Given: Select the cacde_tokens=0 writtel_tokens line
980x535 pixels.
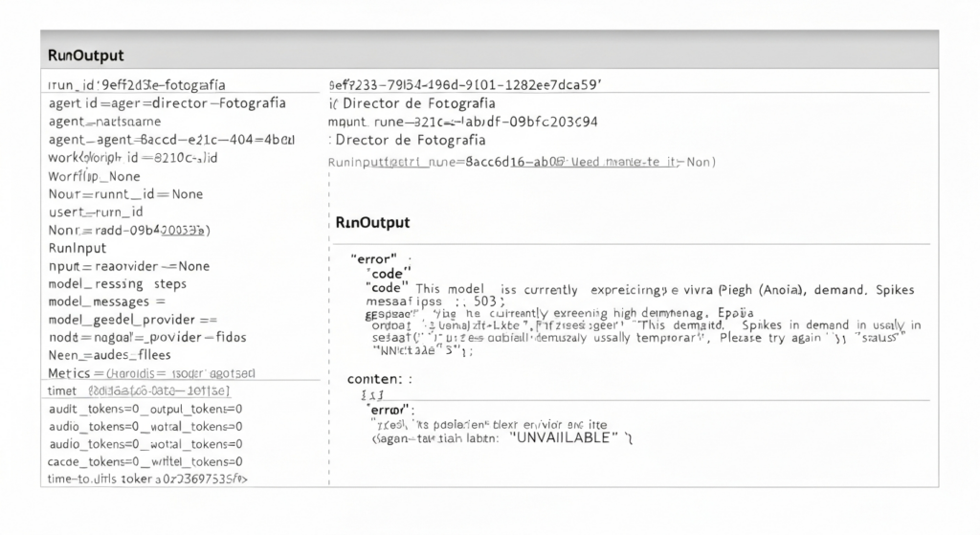Looking at the screenshot, I should point(145,461).
